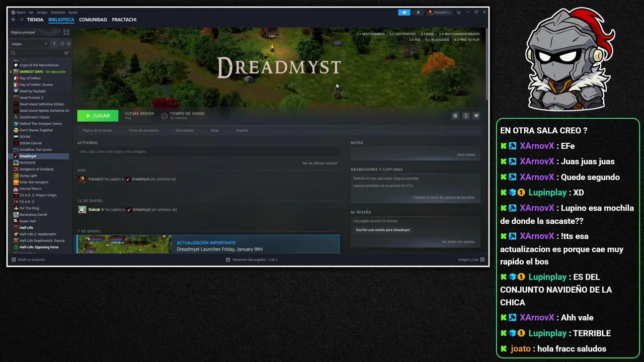Select Don't Starve Together in the list
The width and height of the screenshot is (644, 362).
pos(36,130)
